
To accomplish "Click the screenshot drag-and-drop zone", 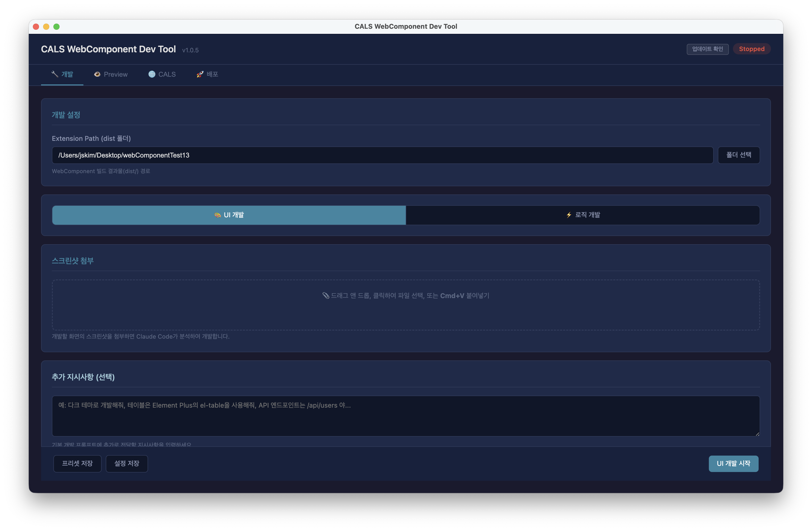I will tap(406, 305).
